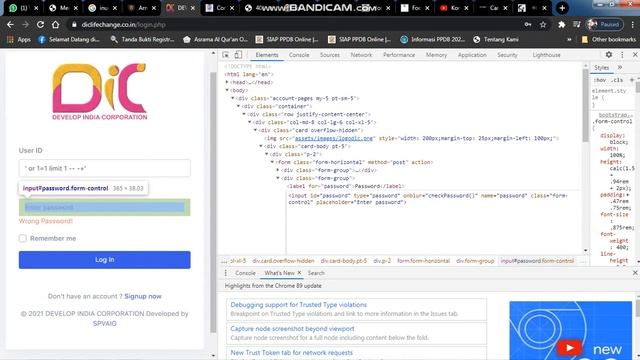The height and width of the screenshot is (360, 640).
Task: Open the Informasi PPDB bookmark
Action: 432,40
